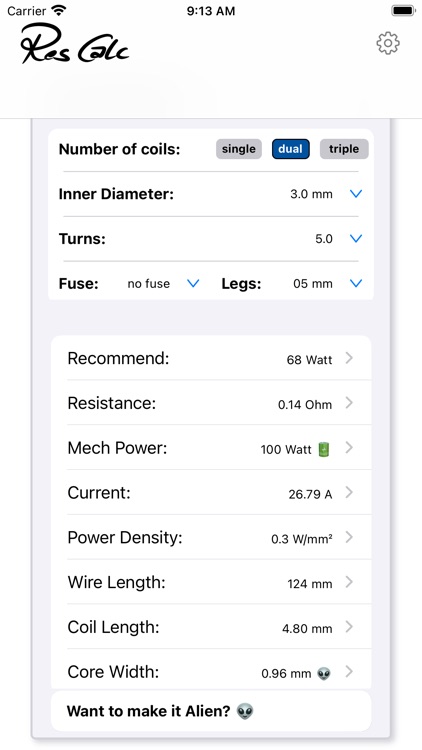The image size is (422, 750).
Task: Open the Power Density row
Action: [x=211, y=538]
